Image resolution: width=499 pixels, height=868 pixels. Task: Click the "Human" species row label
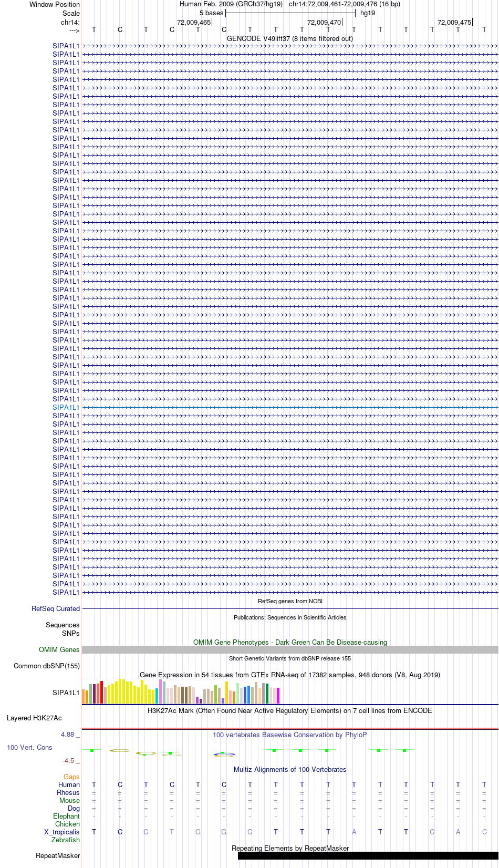tap(69, 784)
